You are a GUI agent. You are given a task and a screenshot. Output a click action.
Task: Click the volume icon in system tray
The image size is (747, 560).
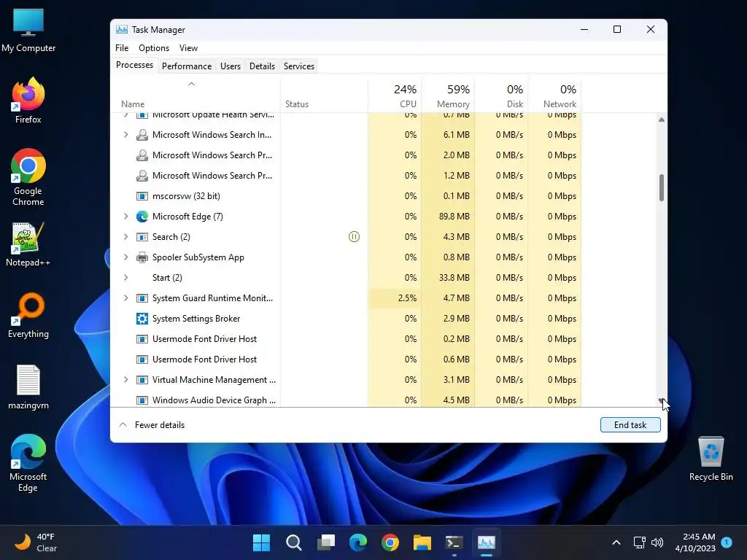click(x=657, y=542)
